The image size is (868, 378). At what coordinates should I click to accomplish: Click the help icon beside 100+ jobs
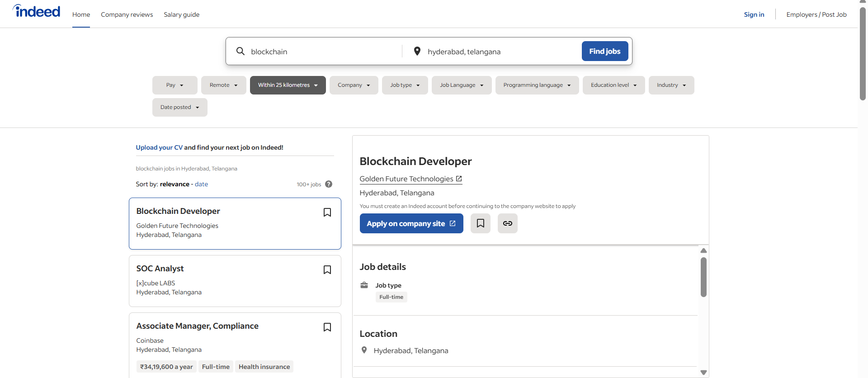329,184
